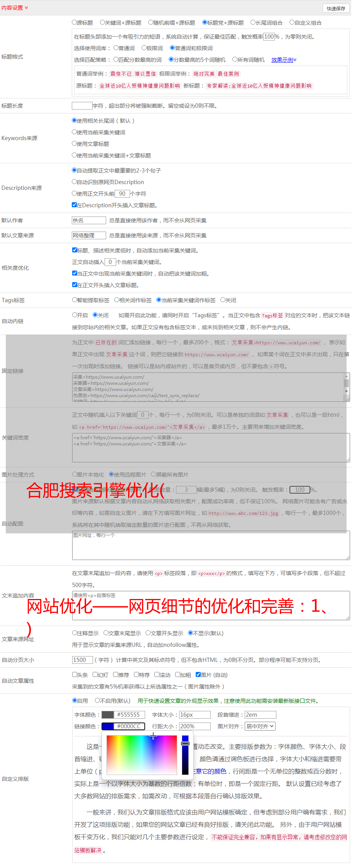Click the color picker hue slider

(x=185, y=755)
